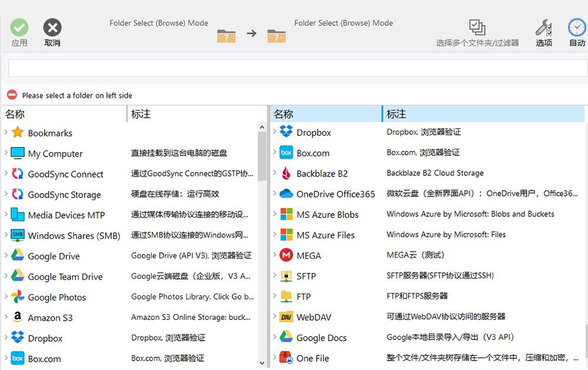Select the MS Azure Files row
588x370 pixels.
[427, 235]
